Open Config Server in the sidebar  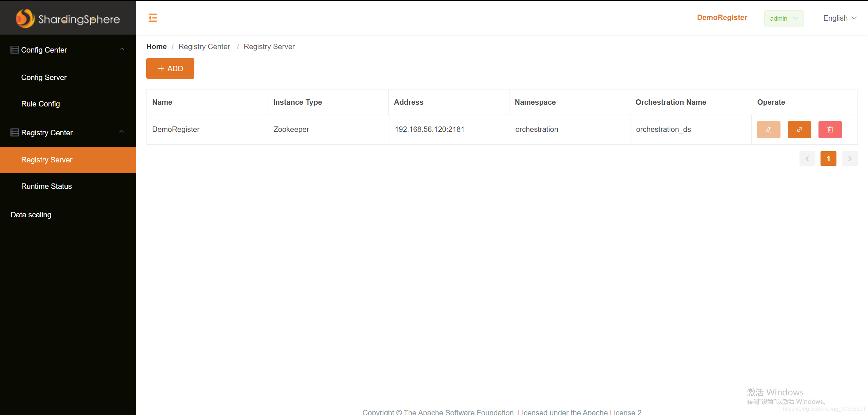pyautogui.click(x=44, y=78)
